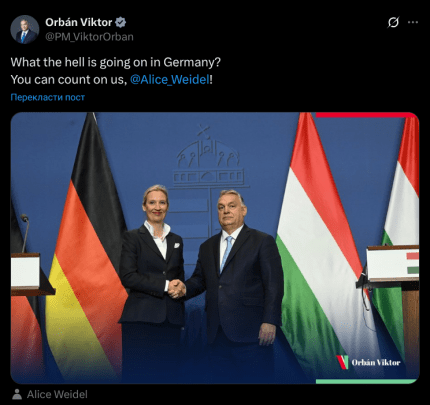
Task: Click the blue verified badge
Action: pos(121,22)
